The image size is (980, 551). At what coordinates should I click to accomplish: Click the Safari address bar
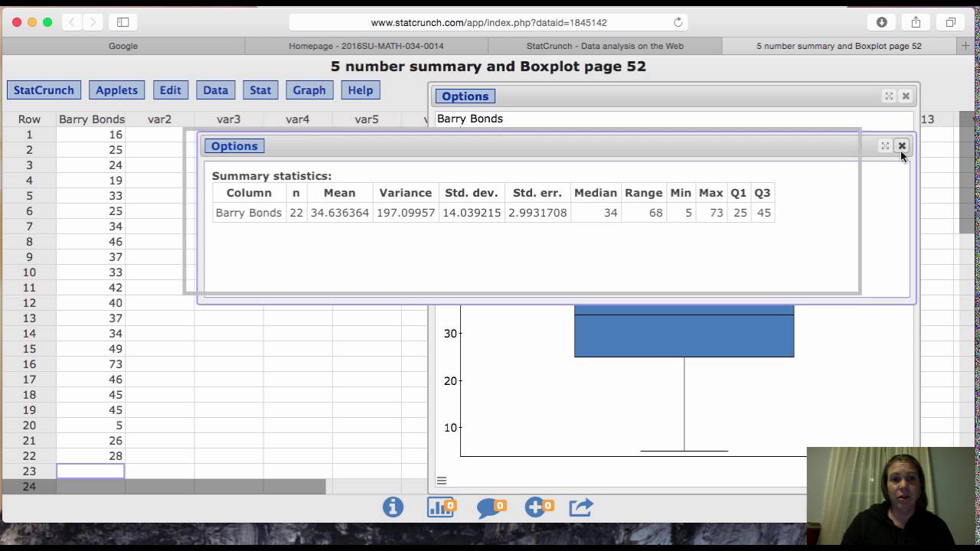coord(488,22)
